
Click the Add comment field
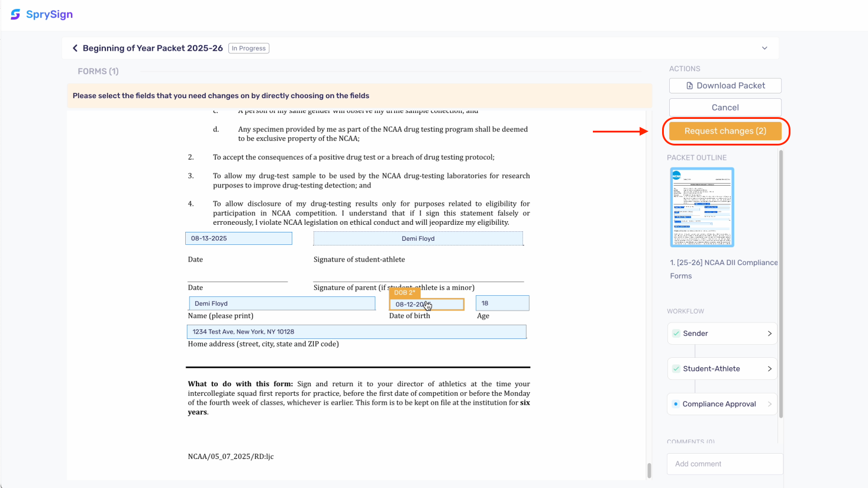(725, 464)
